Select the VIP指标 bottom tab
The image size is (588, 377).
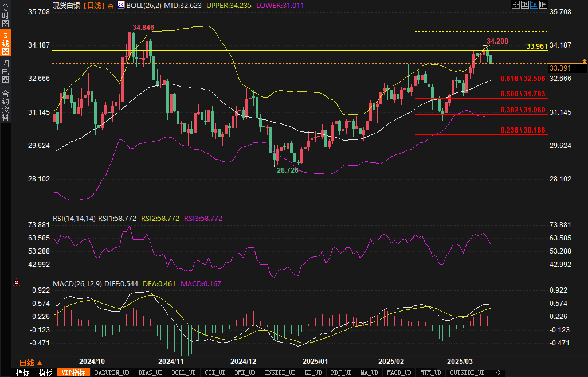click(74, 372)
